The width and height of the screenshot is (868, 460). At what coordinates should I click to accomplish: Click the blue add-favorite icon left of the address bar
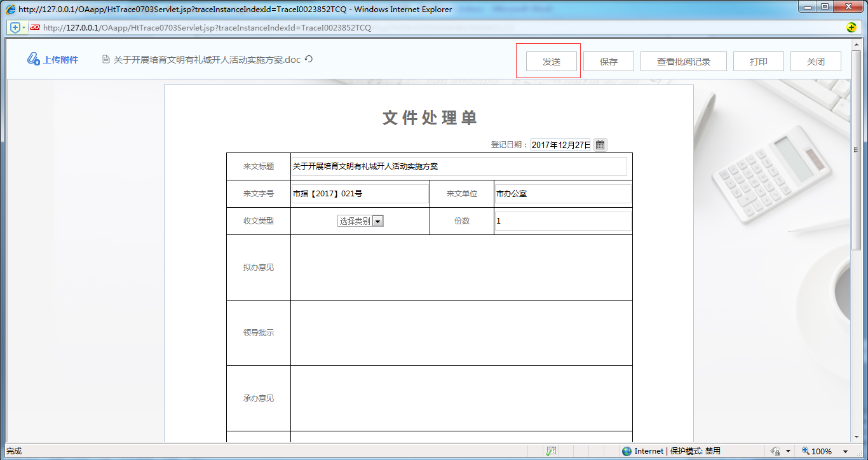click(13, 27)
